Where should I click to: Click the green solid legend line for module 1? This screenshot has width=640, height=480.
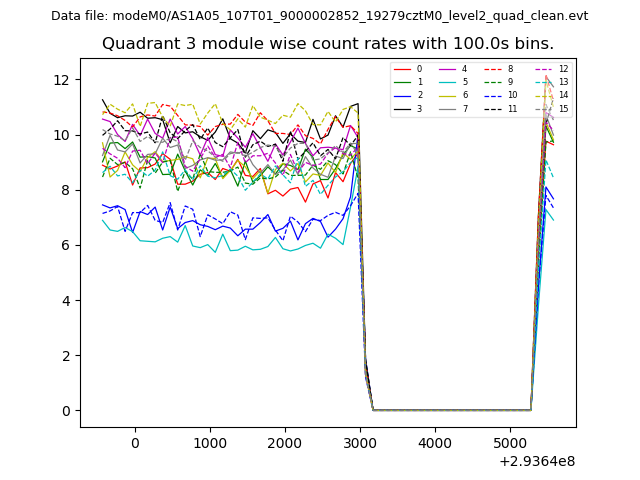[x=402, y=82]
